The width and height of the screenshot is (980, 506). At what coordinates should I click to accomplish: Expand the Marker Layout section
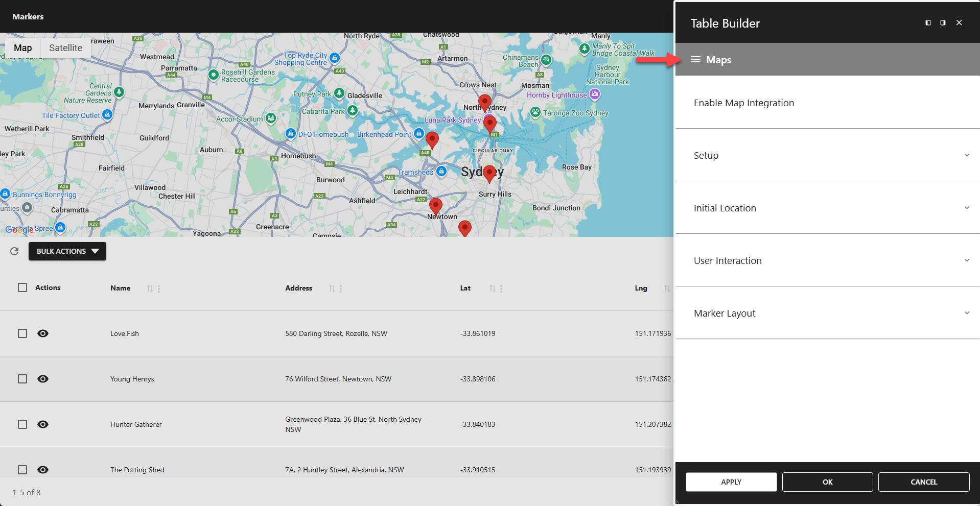(x=827, y=313)
